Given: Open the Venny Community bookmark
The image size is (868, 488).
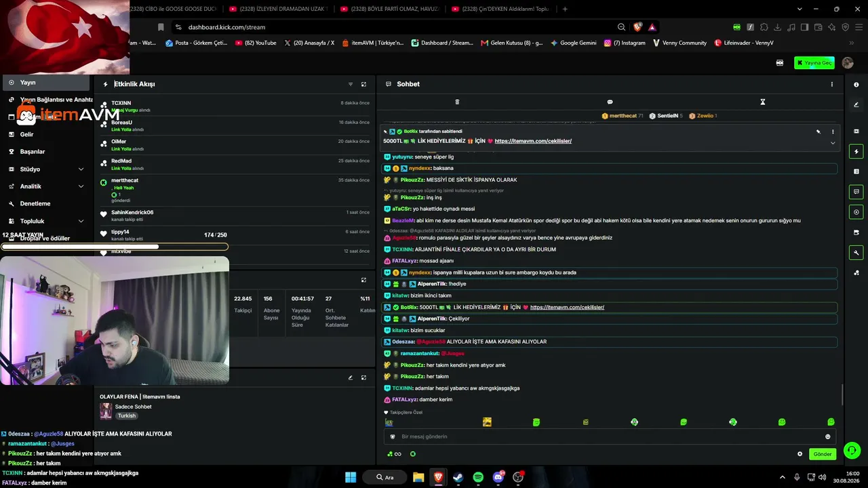Looking at the screenshot, I should point(679,43).
